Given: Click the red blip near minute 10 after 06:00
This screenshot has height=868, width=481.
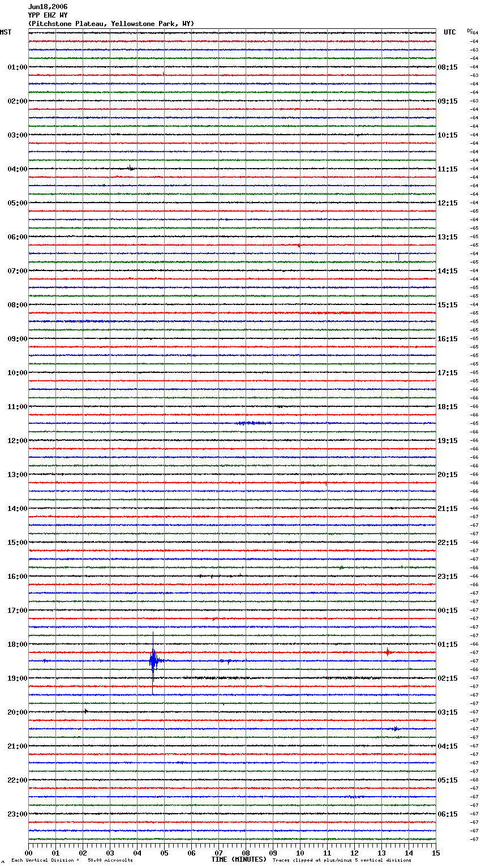Looking at the screenshot, I should coord(299,245).
